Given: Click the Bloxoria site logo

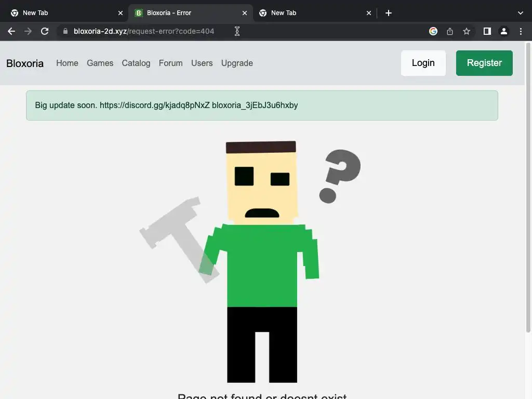Looking at the screenshot, I should point(25,63).
